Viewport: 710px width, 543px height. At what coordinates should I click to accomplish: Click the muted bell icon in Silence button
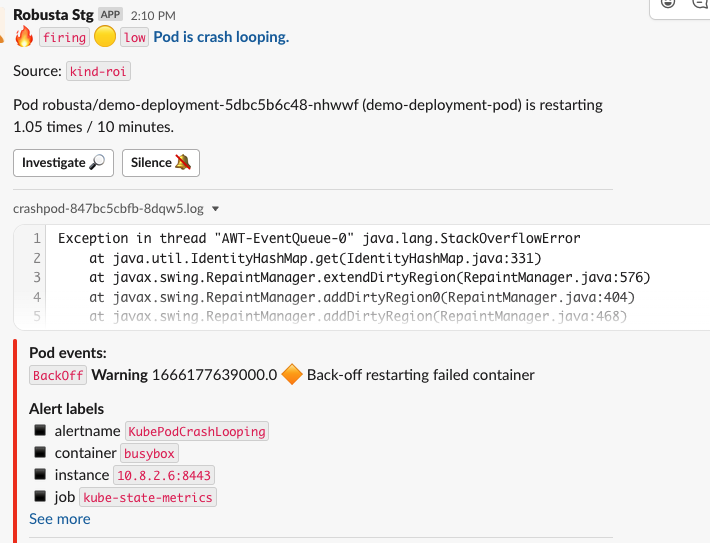(x=183, y=162)
